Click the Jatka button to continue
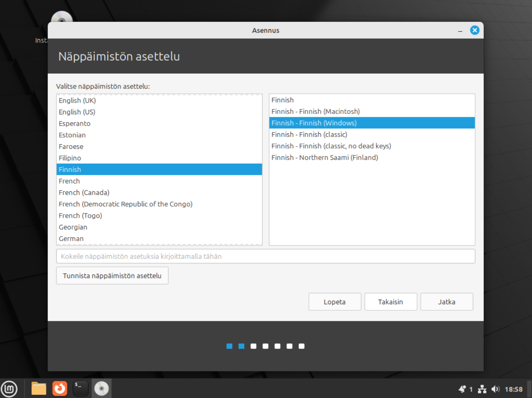532x398 pixels. (447, 302)
